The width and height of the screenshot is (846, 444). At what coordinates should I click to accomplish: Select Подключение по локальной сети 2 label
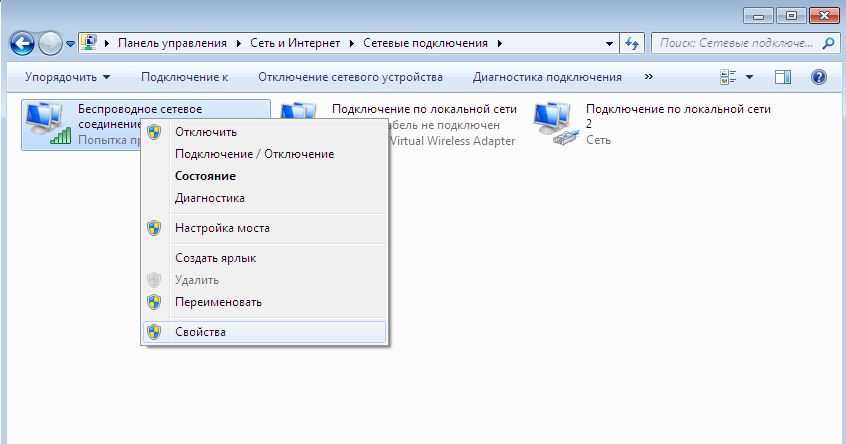[x=678, y=116]
